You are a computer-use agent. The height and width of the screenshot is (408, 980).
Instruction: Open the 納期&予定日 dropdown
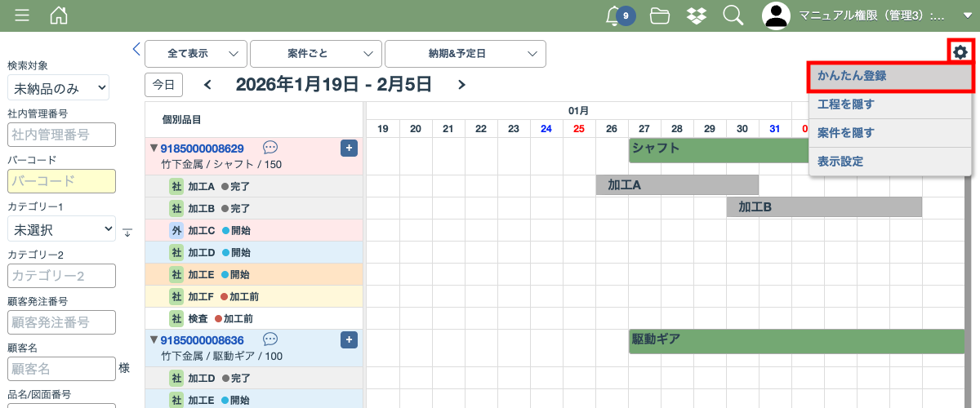(465, 54)
